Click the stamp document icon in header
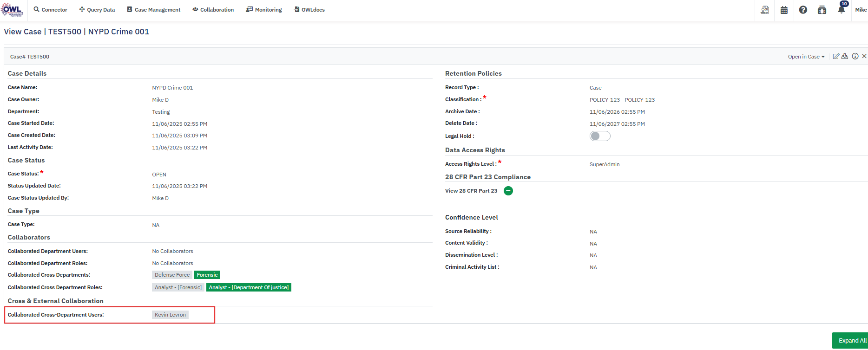This screenshot has height=350, width=868. click(765, 10)
